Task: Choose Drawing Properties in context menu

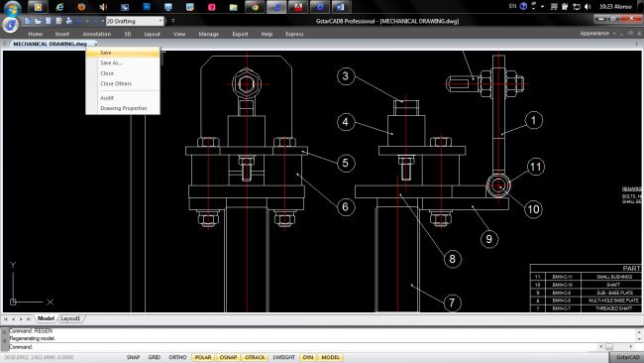Action: point(123,108)
